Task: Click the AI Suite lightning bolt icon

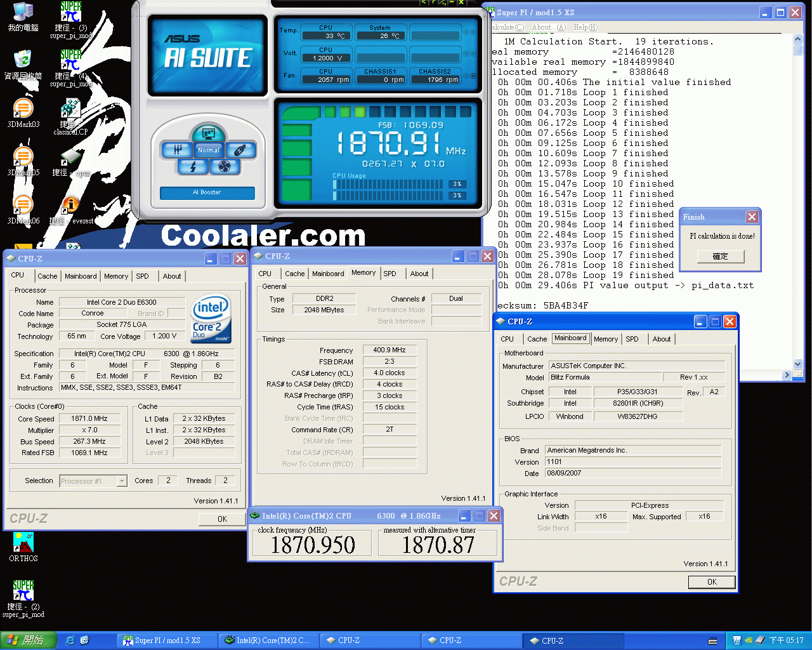Action: [x=193, y=166]
